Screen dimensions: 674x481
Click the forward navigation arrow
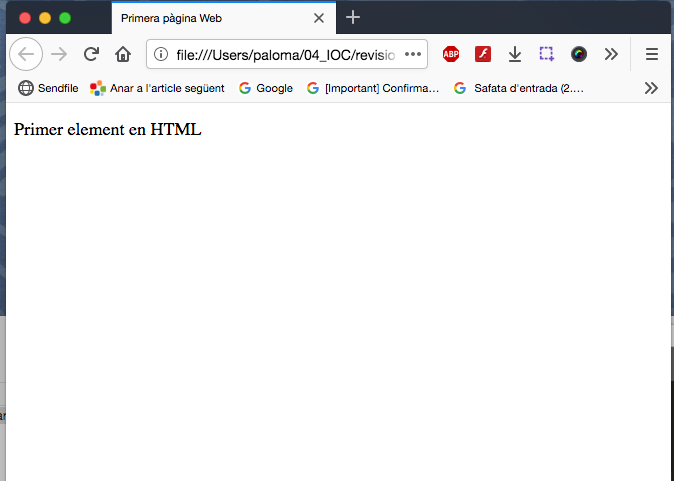click(59, 54)
